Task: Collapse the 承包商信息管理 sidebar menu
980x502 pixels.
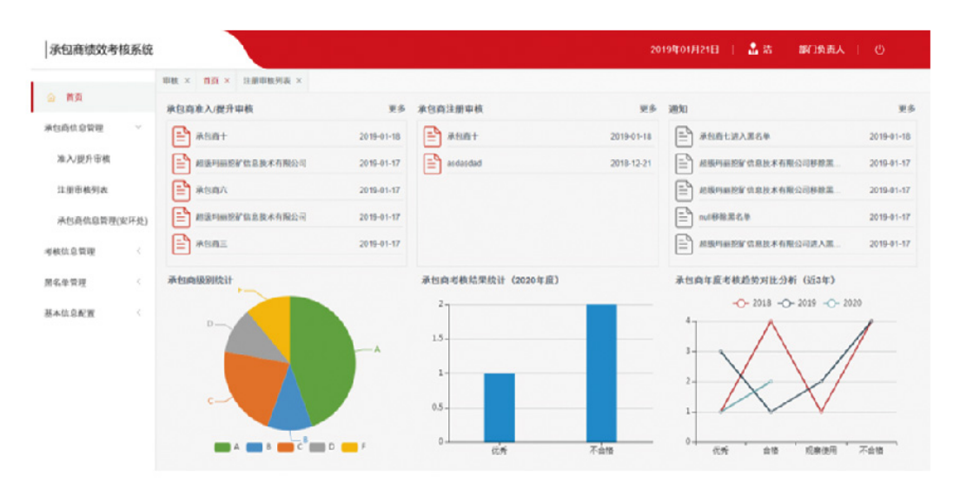Action: (138, 128)
